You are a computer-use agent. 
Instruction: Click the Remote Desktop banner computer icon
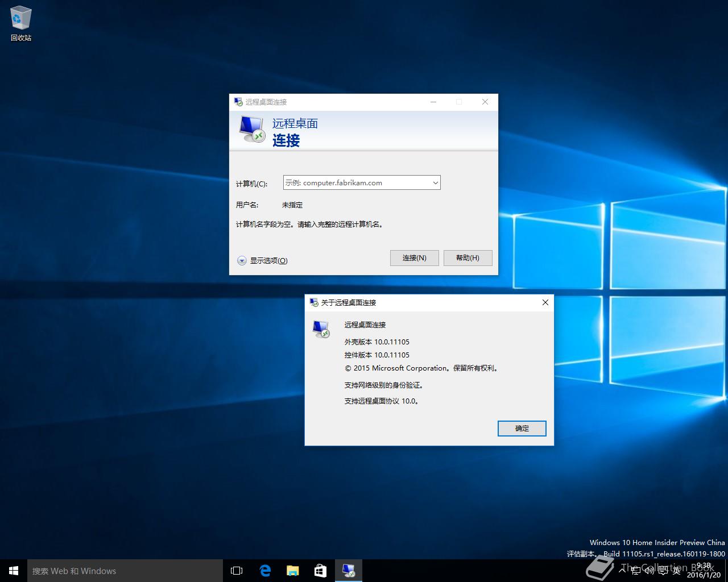click(x=252, y=129)
